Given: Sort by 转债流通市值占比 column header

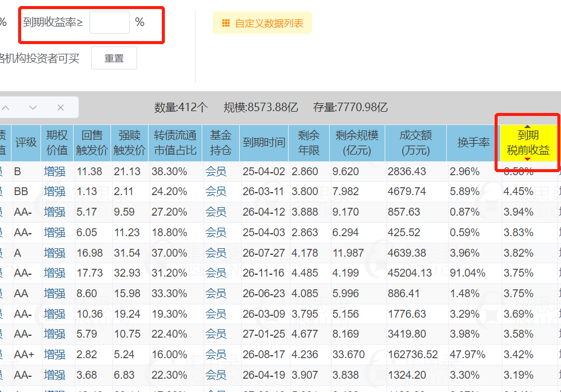Looking at the screenshot, I should [x=175, y=143].
